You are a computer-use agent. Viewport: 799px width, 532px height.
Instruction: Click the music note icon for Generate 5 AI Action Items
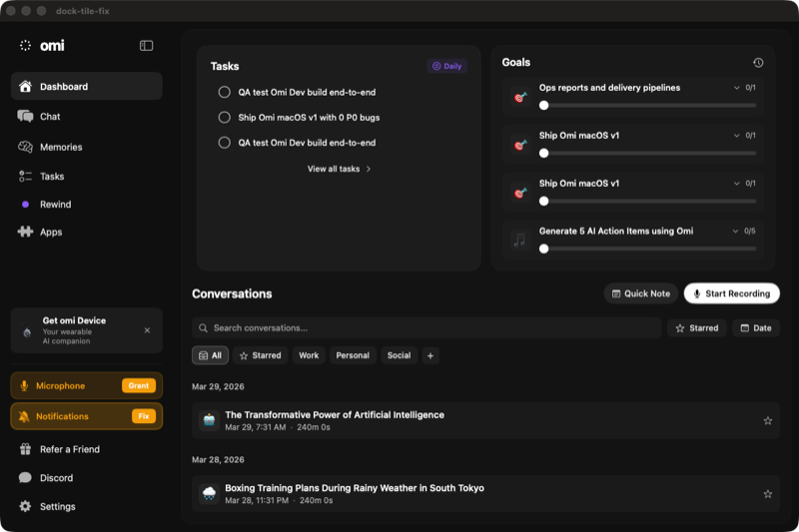coord(520,240)
